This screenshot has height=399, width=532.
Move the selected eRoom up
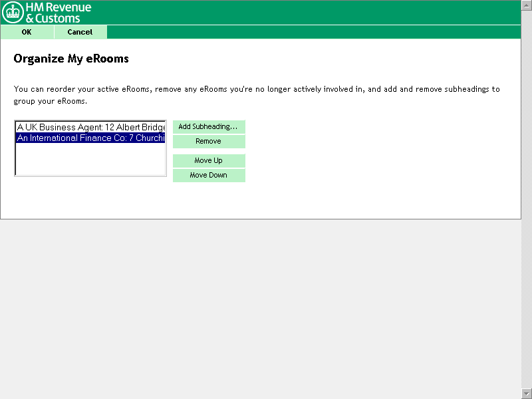(209, 161)
